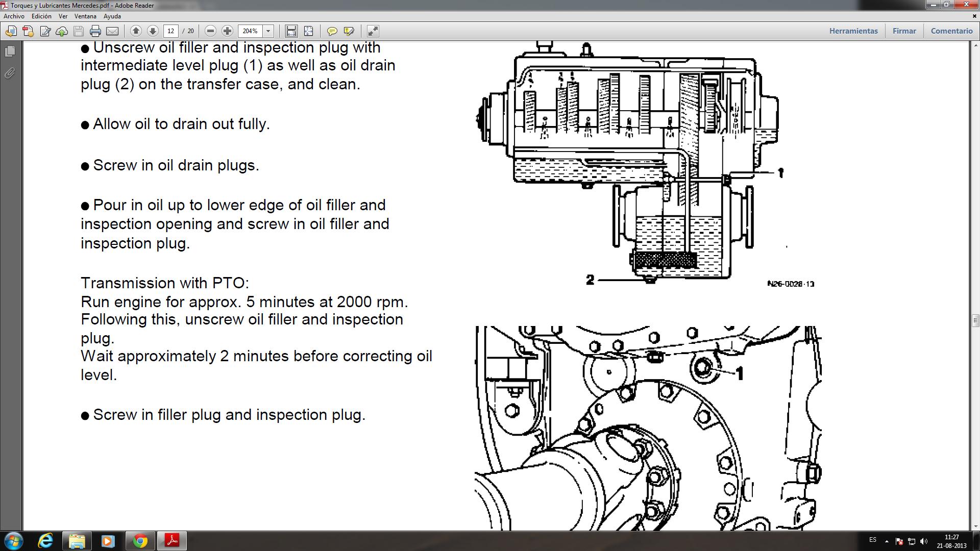Open the Firmar panel
The image size is (980, 551).
[904, 31]
